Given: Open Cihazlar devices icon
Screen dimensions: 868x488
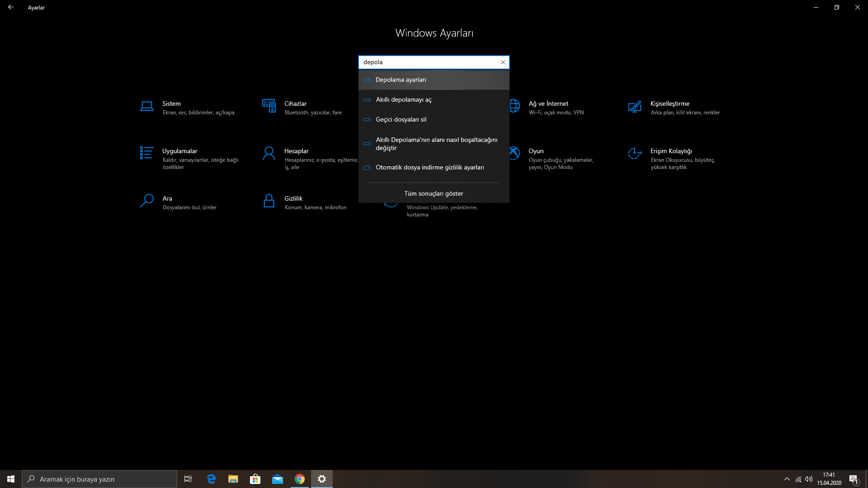Looking at the screenshot, I should [x=269, y=106].
